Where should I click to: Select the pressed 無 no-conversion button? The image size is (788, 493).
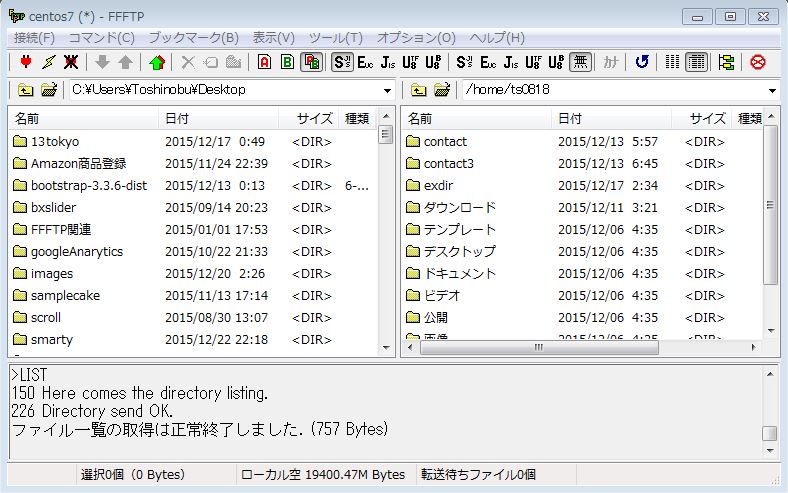(x=580, y=62)
